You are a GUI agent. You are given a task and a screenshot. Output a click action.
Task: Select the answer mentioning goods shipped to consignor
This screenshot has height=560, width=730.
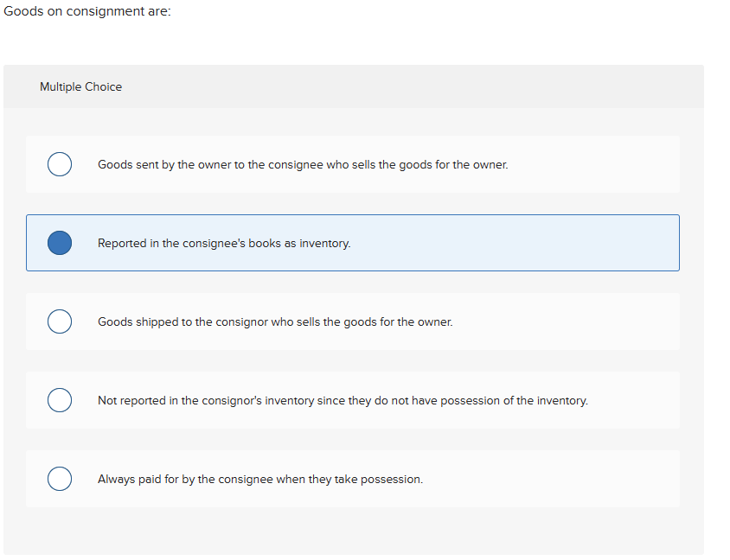click(275, 321)
